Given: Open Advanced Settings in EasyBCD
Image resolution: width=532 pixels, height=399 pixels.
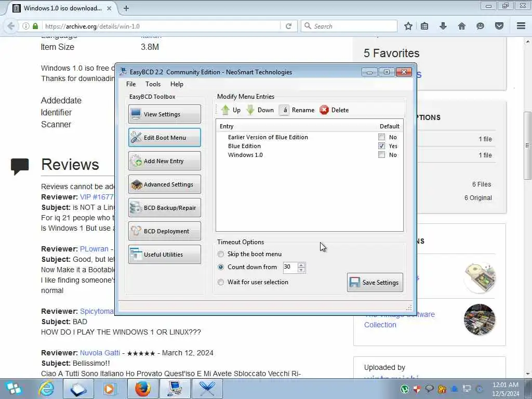Looking at the screenshot, I should [165, 184].
